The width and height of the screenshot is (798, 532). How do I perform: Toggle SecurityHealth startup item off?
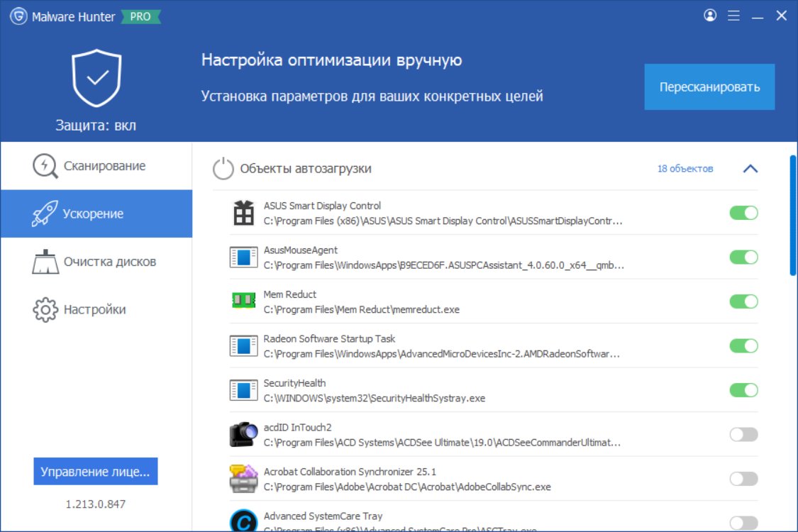743,390
